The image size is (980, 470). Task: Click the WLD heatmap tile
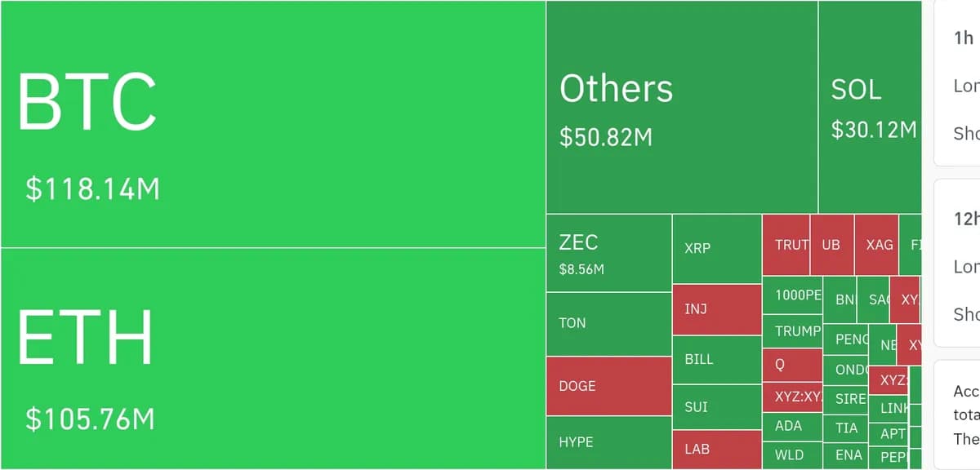coord(792,455)
